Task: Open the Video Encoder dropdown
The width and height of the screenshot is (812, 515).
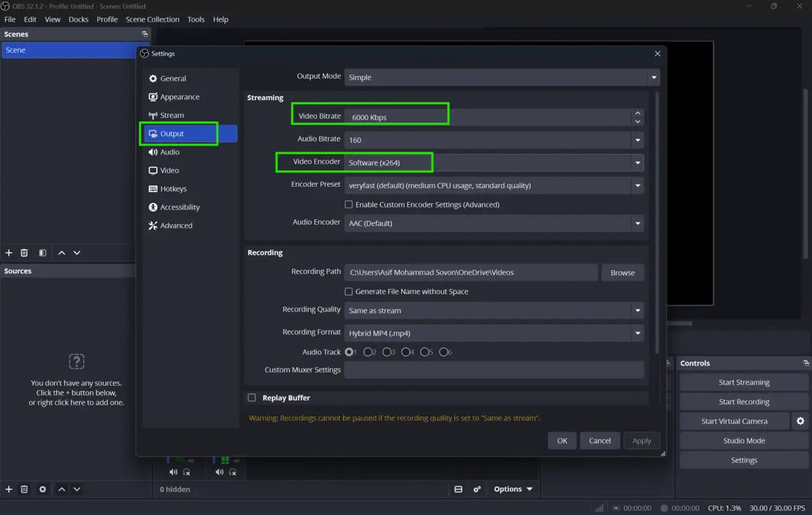Action: (x=494, y=162)
